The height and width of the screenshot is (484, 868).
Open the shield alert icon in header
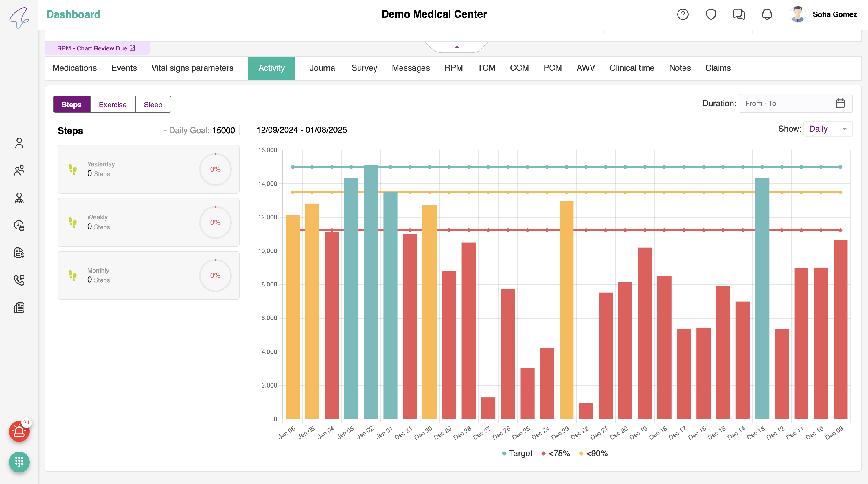711,14
